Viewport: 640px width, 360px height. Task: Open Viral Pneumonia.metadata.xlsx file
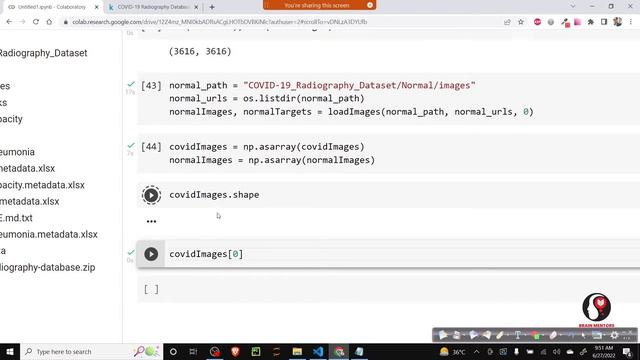[49, 234]
